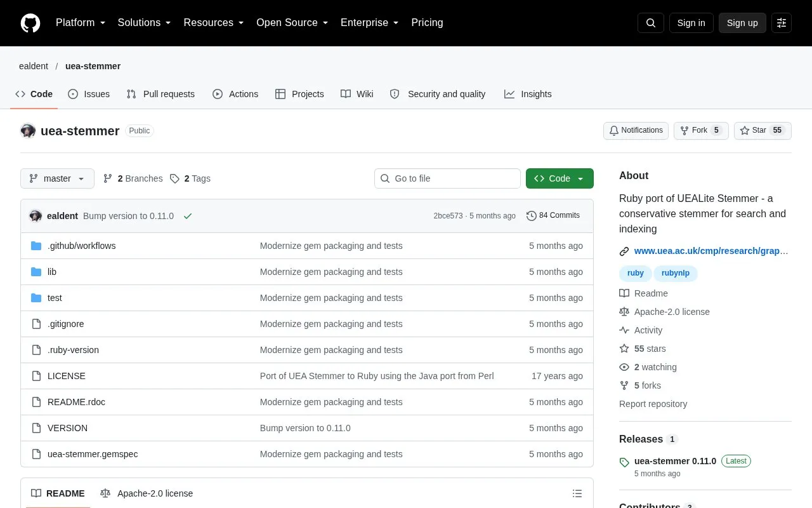Click the Sign up button
This screenshot has width=812, height=508.
click(x=742, y=23)
